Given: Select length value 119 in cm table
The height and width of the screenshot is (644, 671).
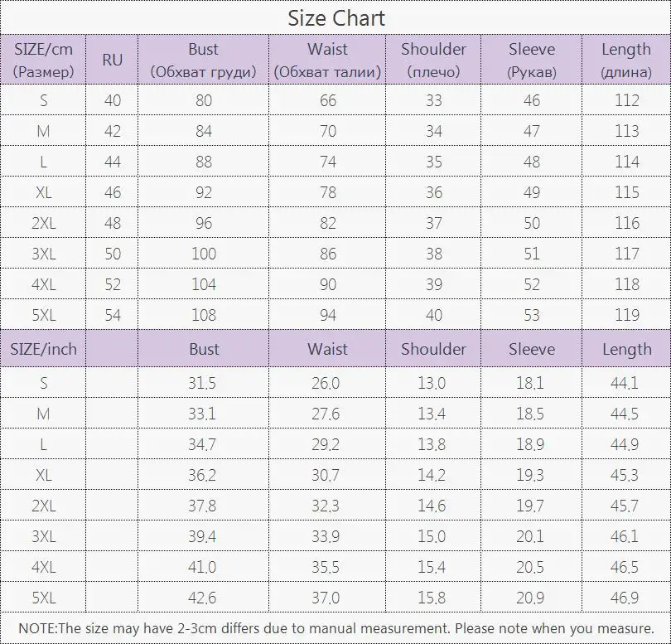Looking at the screenshot, I should point(627,315).
